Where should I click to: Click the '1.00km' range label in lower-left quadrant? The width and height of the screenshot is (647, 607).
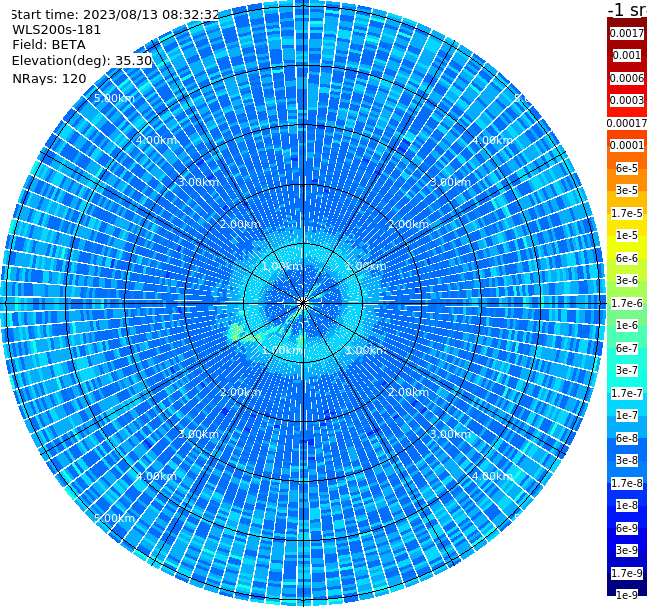click(x=282, y=350)
